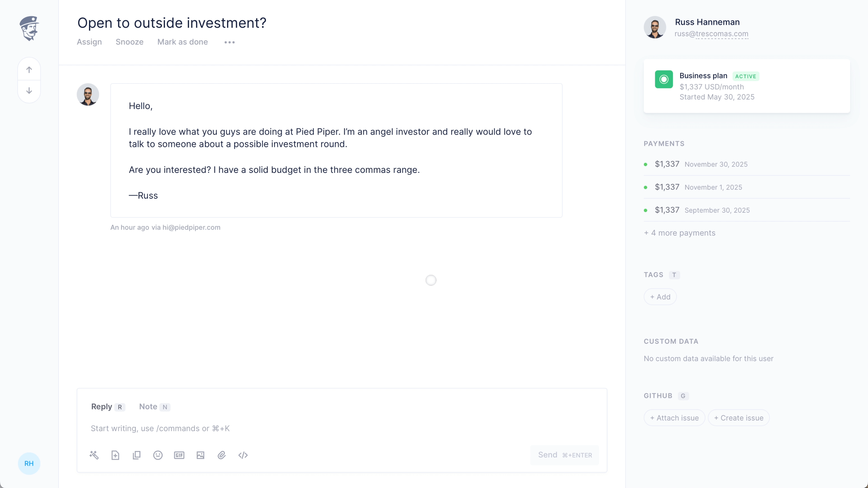Click in the message composer field
The width and height of the screenshot is (868, 488).
pyautogui.click(x=236, y=428)
